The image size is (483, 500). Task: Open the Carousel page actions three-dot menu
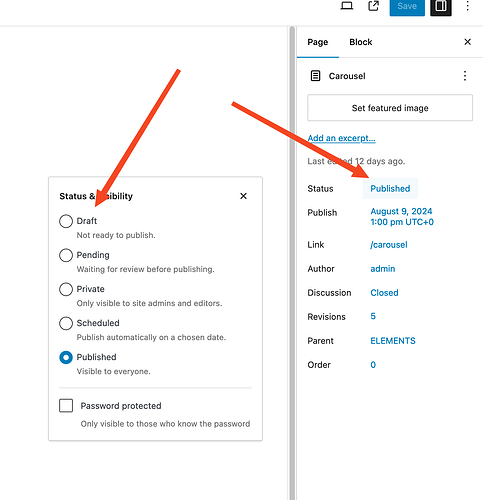click(x=465, y=76)
